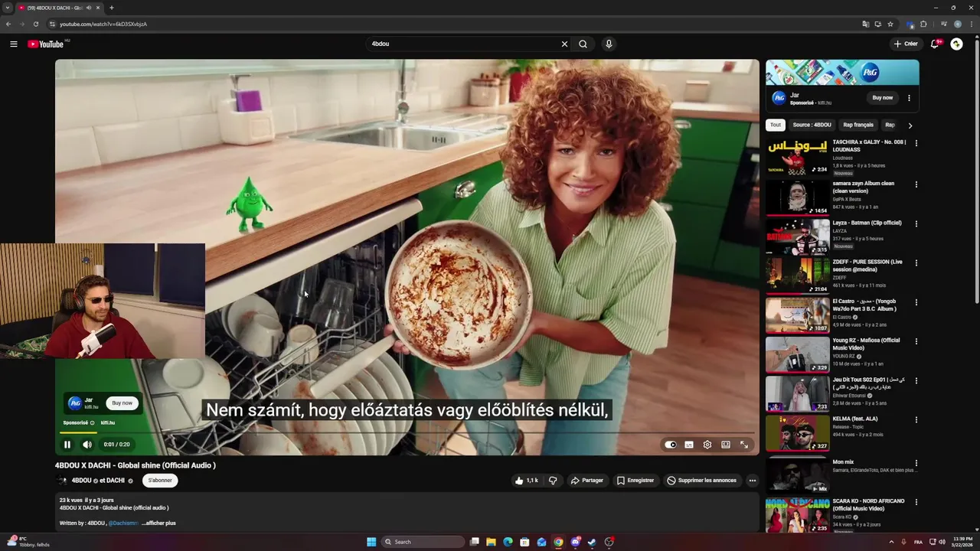980x551 pixels.
Task: Expand description with ...afficher plus
Action: (159, 523)
